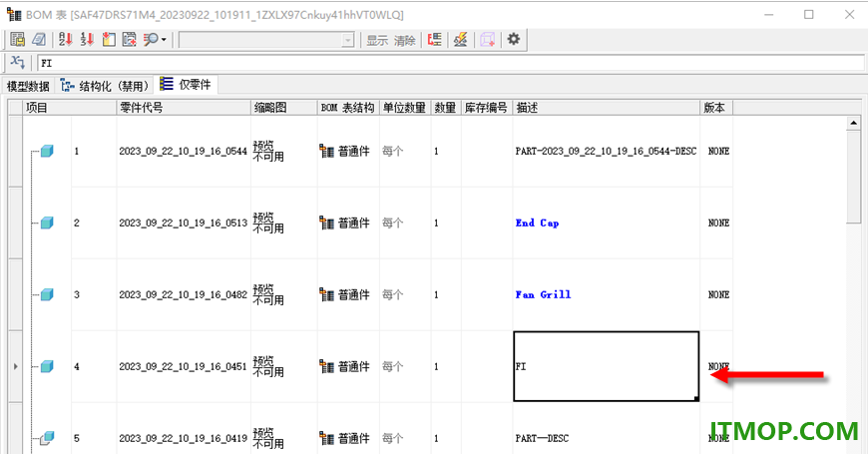Click the fx expression icon beside the FI field
Image resolution: width=868 pixels, height=454 pixels.
pyautogui.click(x=18, y=62)
